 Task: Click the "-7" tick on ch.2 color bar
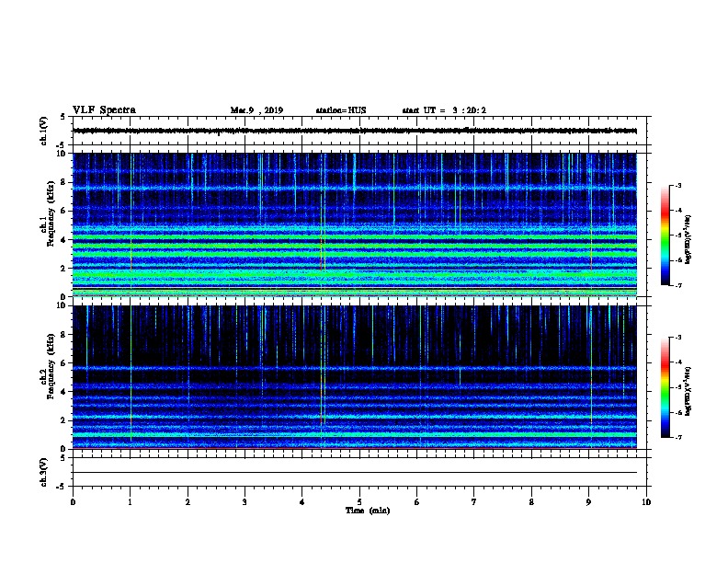click(x=677, y=438)
